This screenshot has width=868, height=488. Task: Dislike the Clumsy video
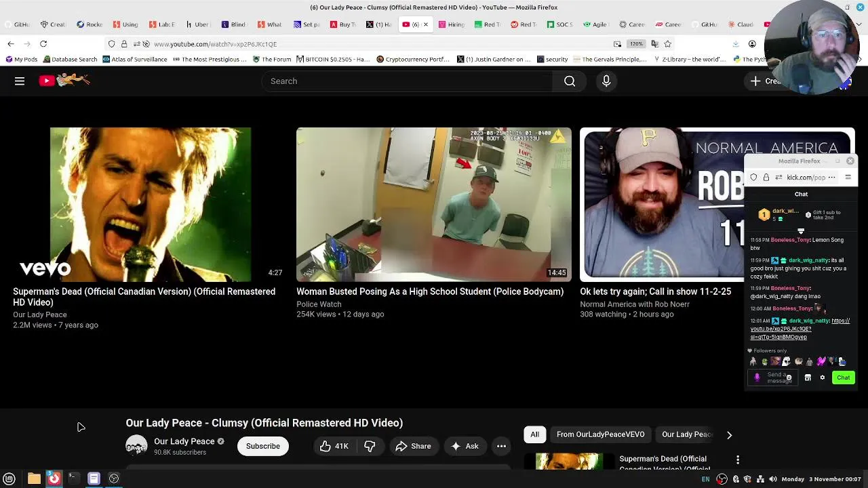pos(370,446)
